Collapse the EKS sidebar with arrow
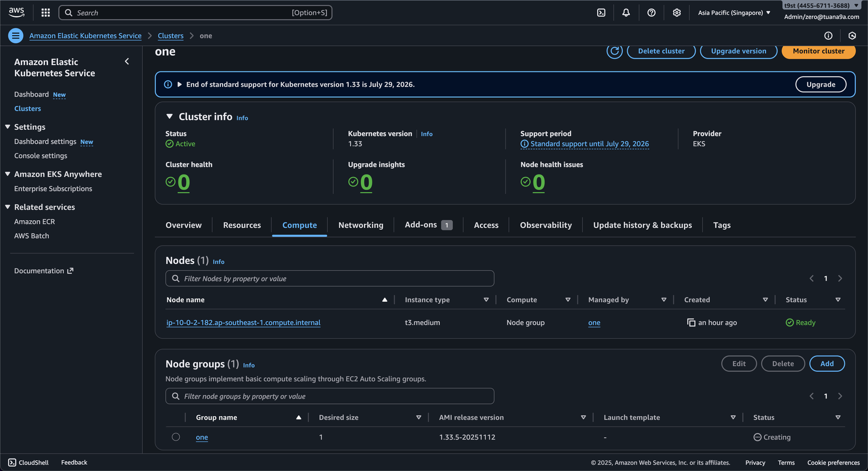Screen dimensions: 868x471 coord(127,62)
